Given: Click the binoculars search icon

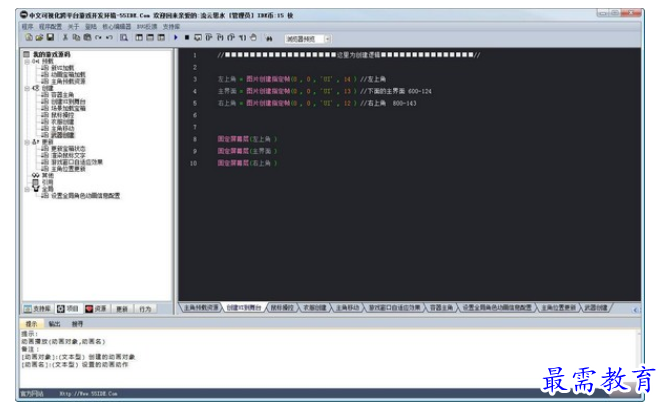Looking at the screenshot, I should (268, 38).
